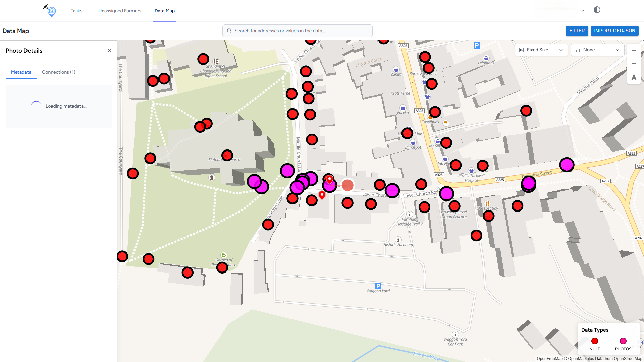
Task: Close the Photo Details panel
Action: click(x=109, y=51)
